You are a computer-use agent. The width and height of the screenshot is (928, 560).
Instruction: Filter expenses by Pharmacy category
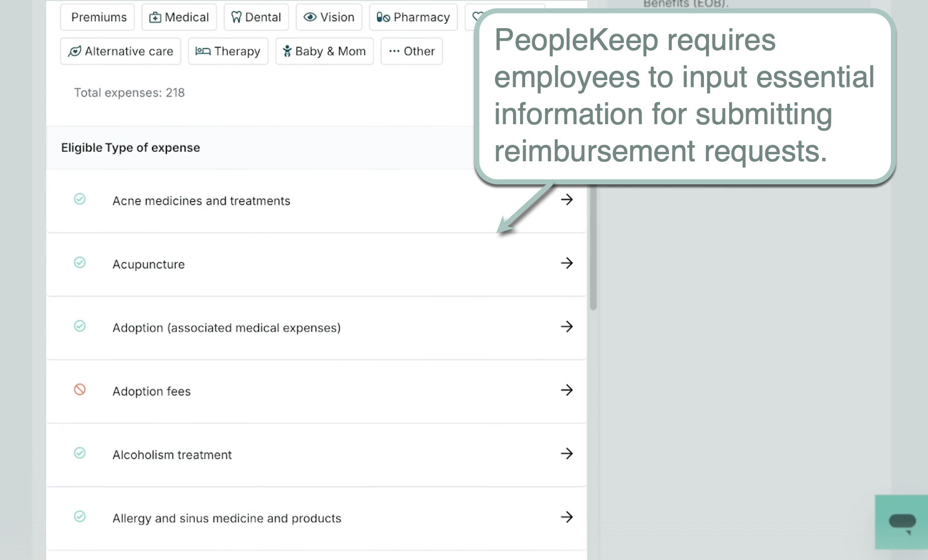click(x=413, y=17)
